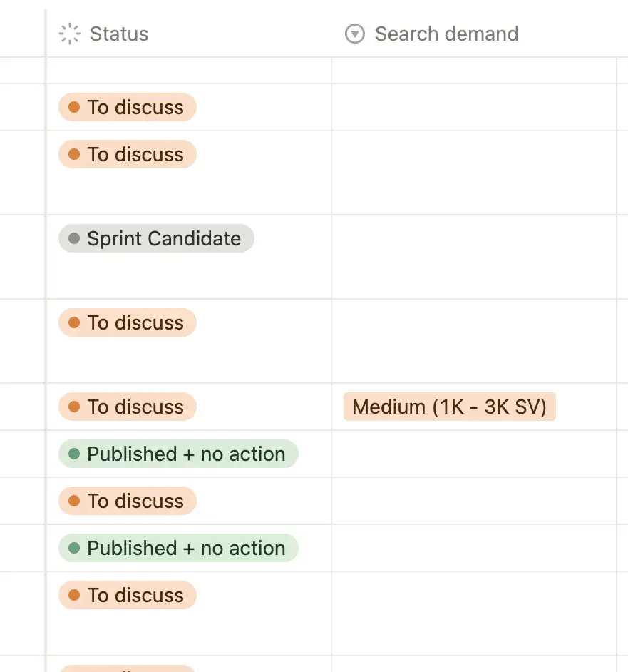Click the Status column spinner icon
This screenshot has width=628, height=672.
69,34
